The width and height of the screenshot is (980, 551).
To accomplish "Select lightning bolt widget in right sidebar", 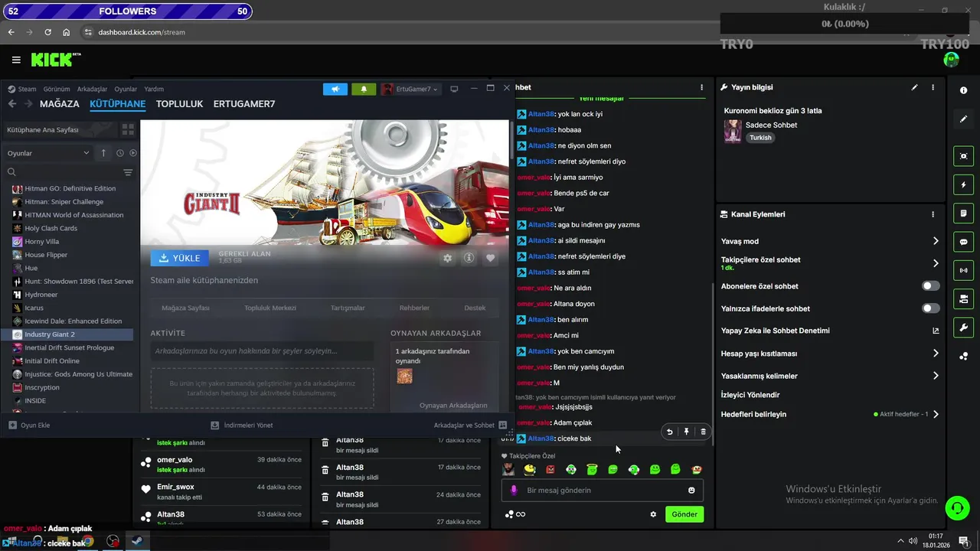I will coord(963,185).
